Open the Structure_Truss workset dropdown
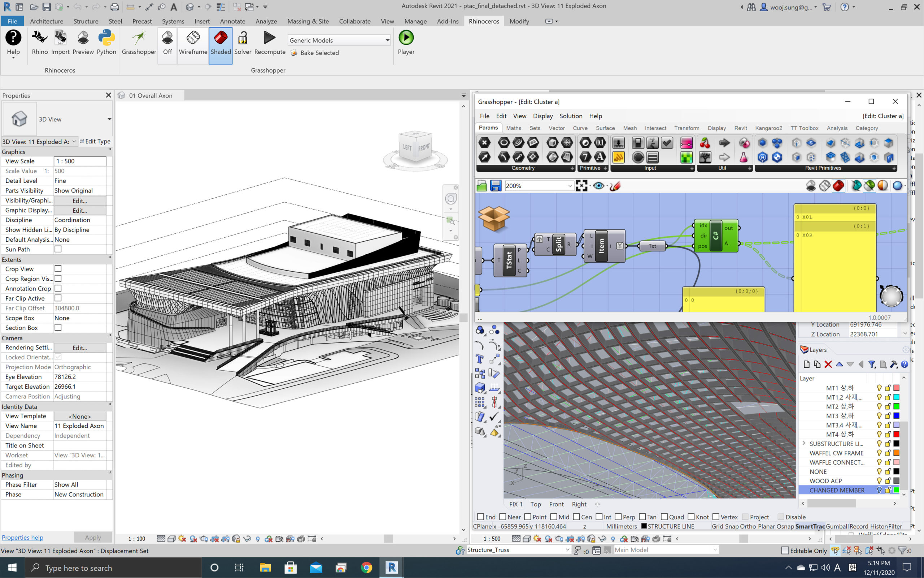Screen dimensions: 924x578 (x=567, y=550)
